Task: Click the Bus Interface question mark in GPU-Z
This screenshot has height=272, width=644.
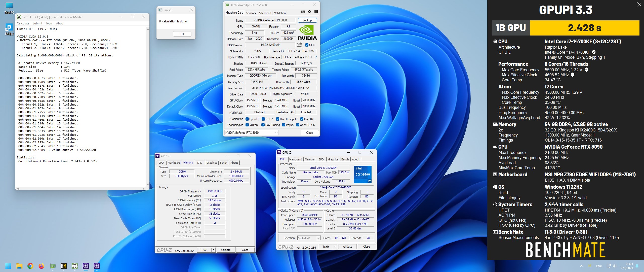Action: [316, 57]
